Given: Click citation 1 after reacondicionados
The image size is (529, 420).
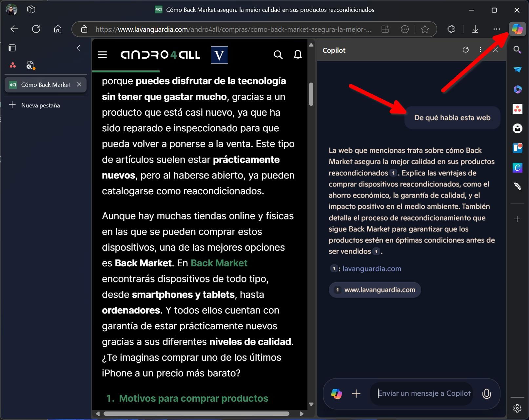Looking at the screenshot, I should [x=393, y=173].
